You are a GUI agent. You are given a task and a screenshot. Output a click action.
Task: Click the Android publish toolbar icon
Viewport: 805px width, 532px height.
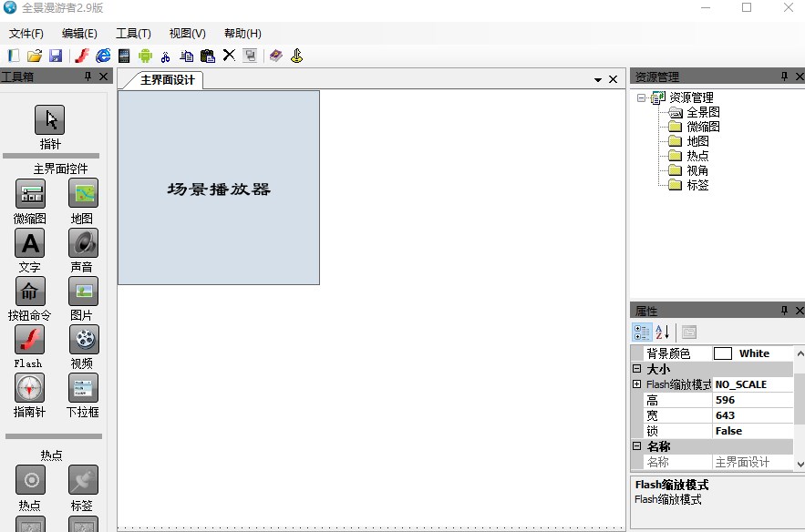[x=144, y=56]
